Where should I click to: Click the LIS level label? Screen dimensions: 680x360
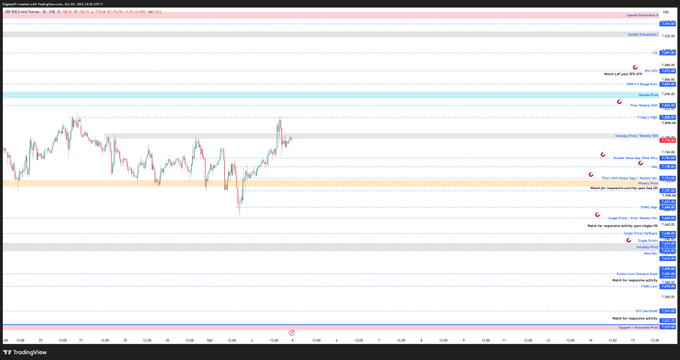tap(655, 53)
